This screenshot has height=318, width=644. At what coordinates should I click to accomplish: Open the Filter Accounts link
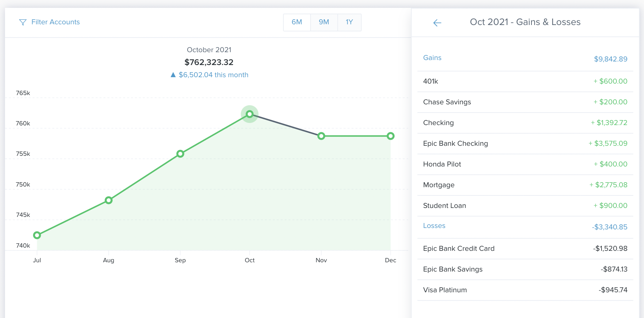coord(55,22)
